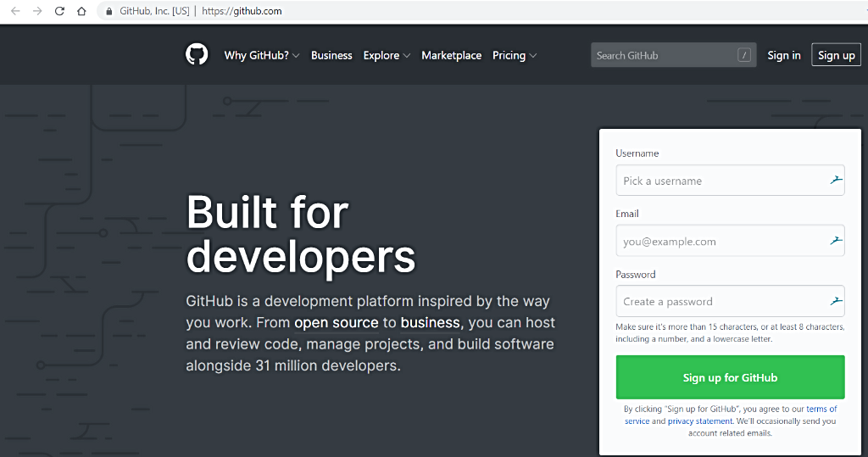Viewport: 868px width, 457px height.
Task: Click the autofill icon in Username field
Action: pos(836,180)
